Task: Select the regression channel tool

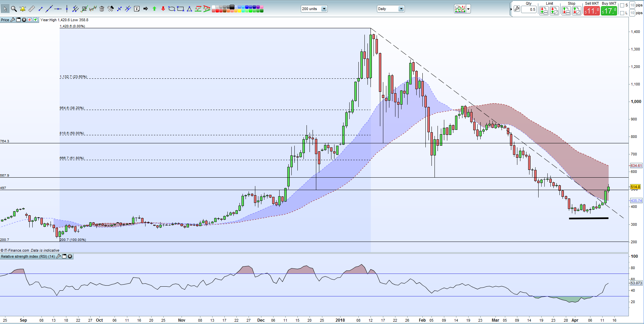Action: pos(93,9)
